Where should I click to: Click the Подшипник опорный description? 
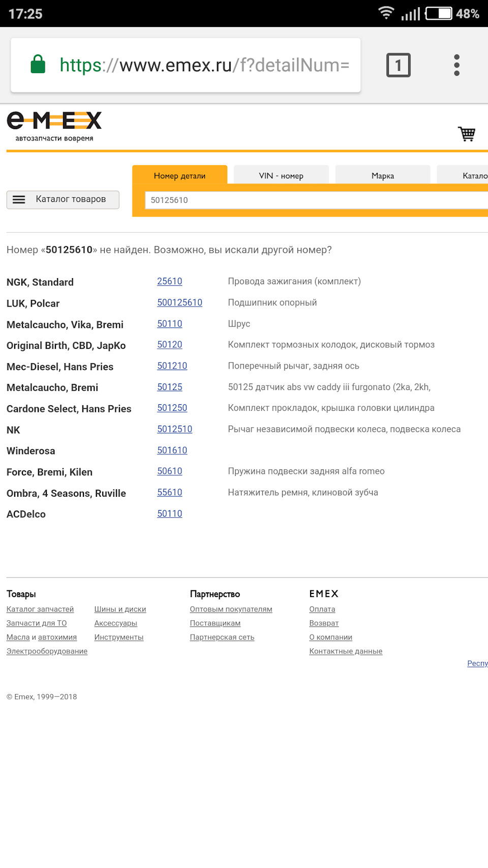272,303
